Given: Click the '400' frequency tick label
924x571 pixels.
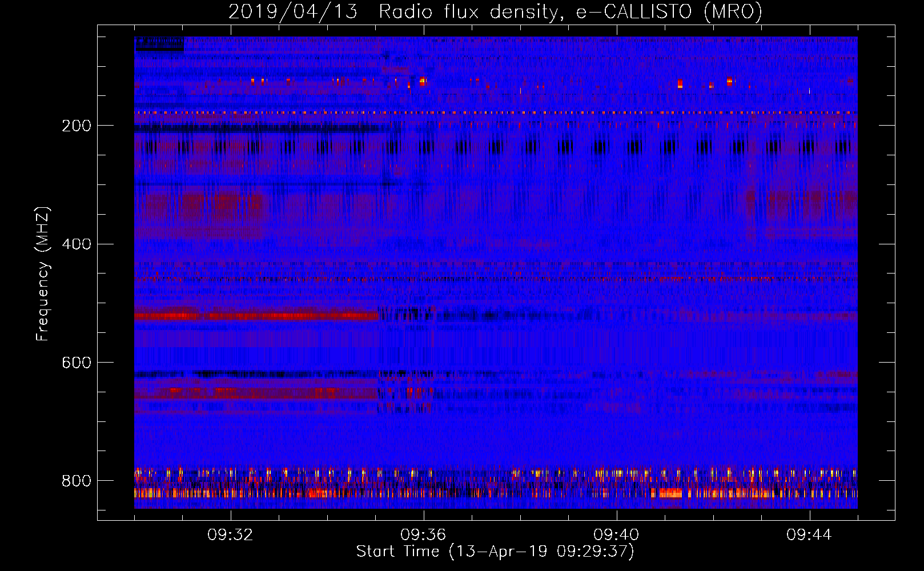Looking at the screenshot, I should (x=76, y=244).
